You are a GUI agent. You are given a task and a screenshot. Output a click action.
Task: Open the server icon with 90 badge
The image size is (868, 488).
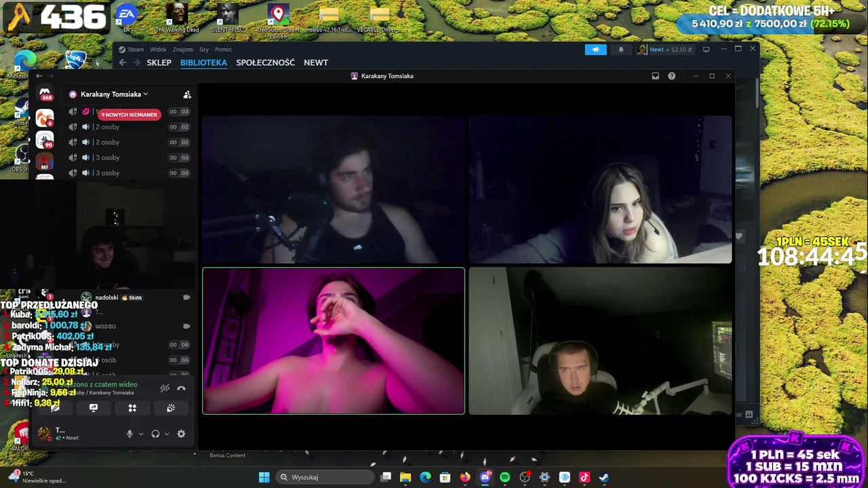point(45,140)
